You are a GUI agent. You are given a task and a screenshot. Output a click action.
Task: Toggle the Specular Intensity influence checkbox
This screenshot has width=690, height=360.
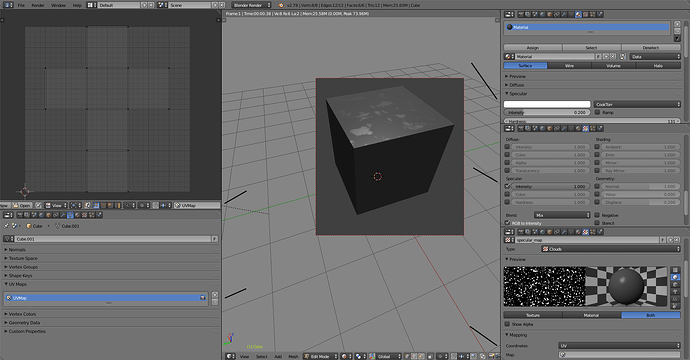507,186
